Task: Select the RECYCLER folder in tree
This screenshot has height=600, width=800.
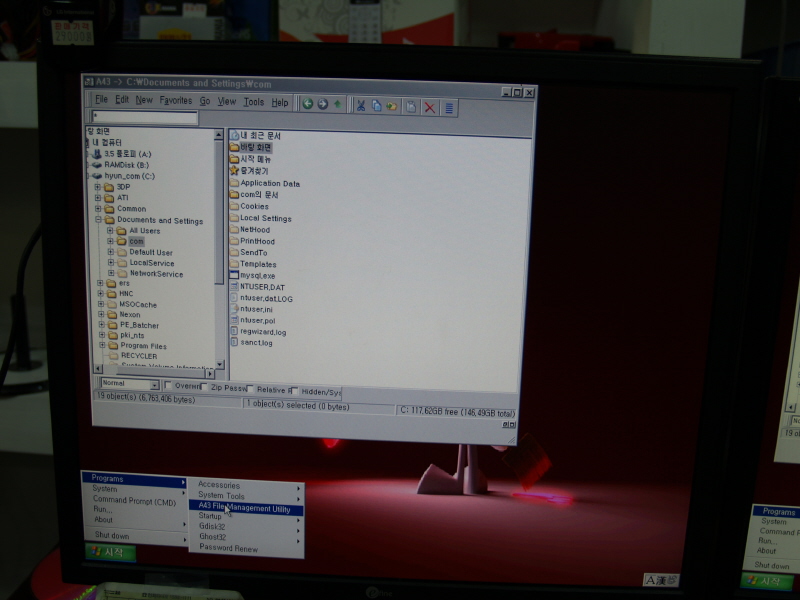Action: (139, 356)
